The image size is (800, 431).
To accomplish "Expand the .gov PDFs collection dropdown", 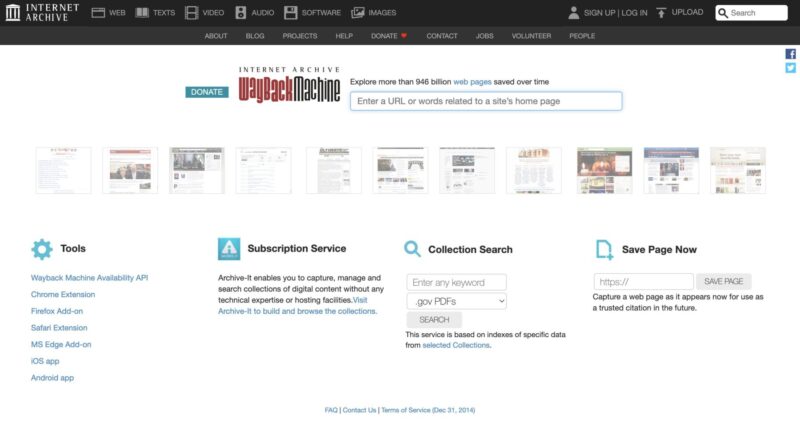I will pos(456,301).
